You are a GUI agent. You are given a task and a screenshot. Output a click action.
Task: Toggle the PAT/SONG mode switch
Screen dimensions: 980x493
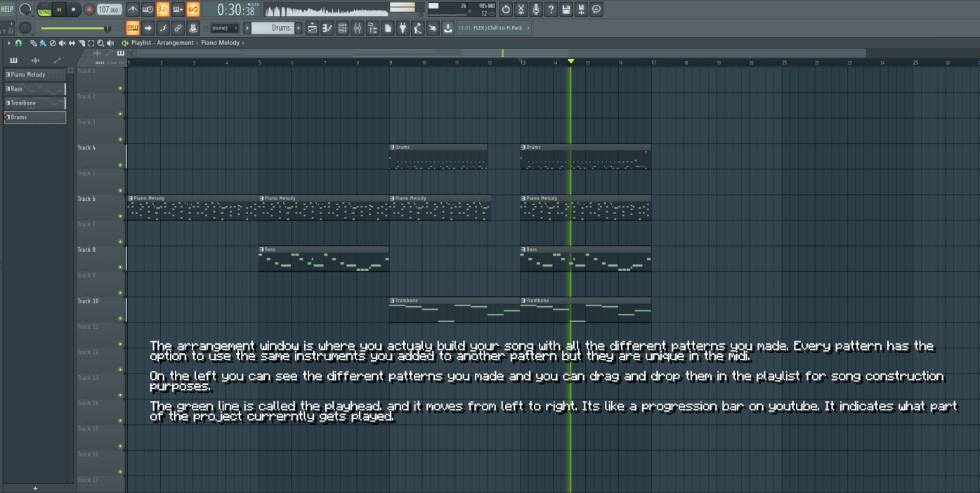(x=44, y=10)
